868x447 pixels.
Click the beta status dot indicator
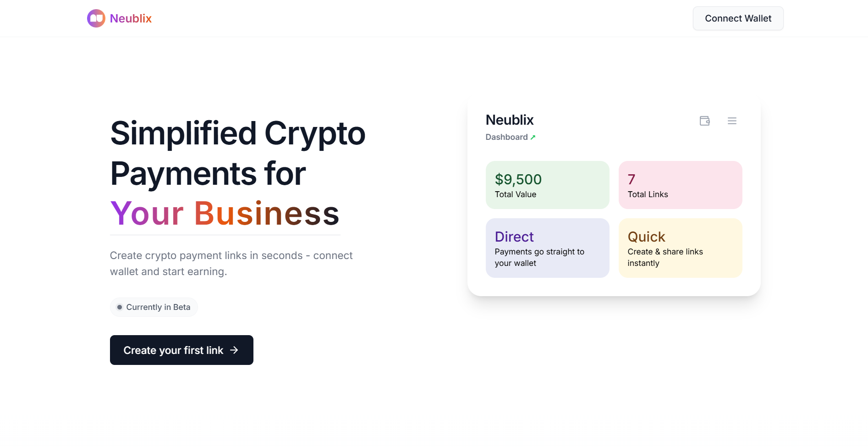(120, 307)
